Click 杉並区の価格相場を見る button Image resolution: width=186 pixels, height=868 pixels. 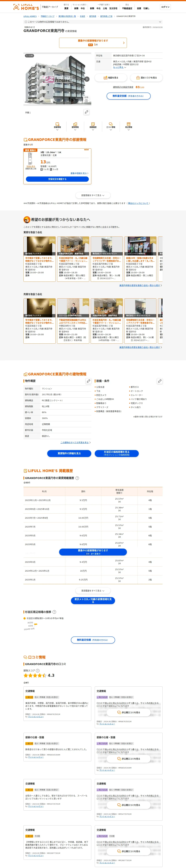point(116,454)
